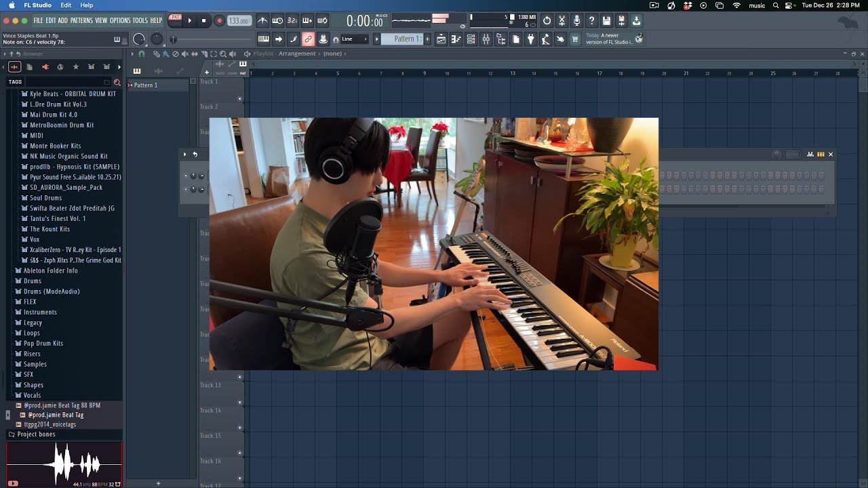868x488 pixels.
Task: Click the microphone one-click recording icon
Action: tap(577, 21)
